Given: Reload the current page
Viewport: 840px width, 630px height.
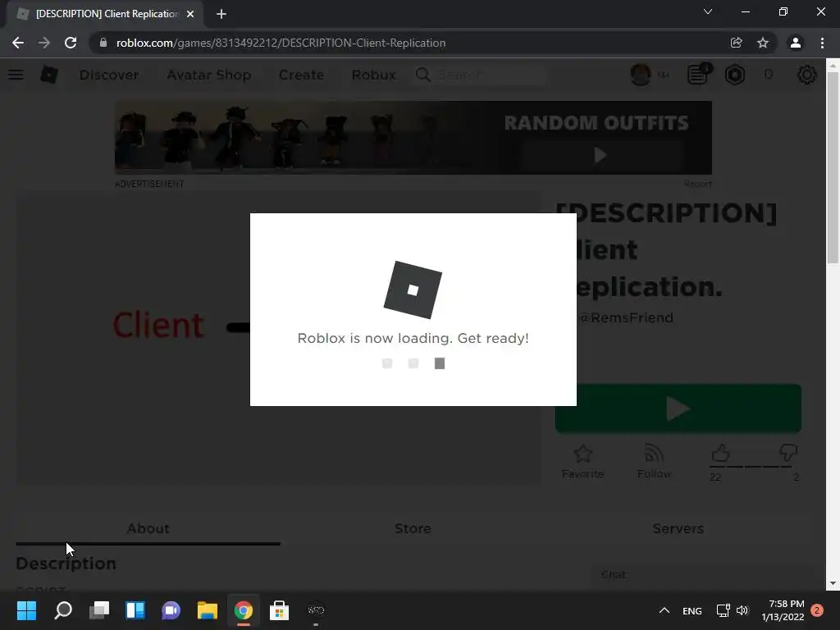Looking at the screenshot, I should tap(71, 43).
